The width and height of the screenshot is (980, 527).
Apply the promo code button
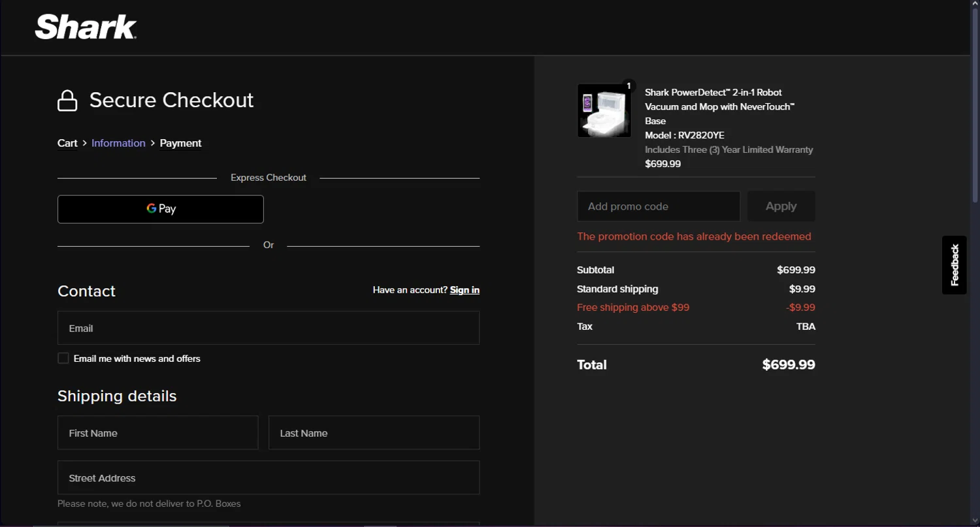[x=781, y=206]
